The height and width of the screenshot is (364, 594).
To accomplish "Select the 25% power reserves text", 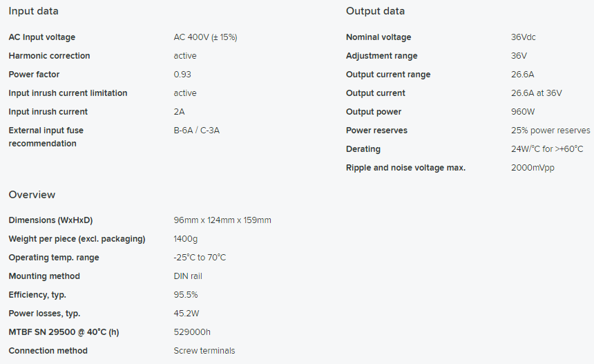I will [x=550, y=131].
